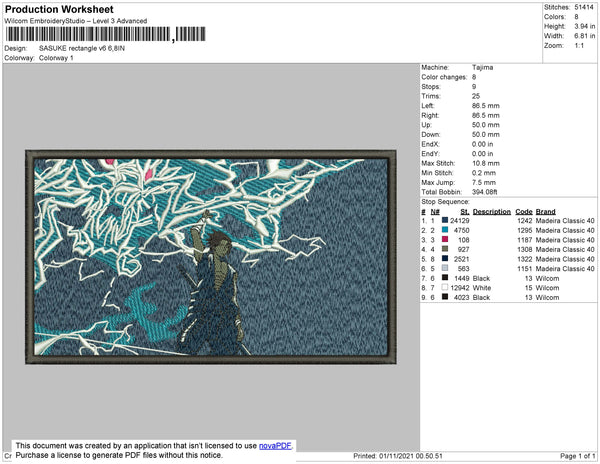
Task: Click the 'White' description in the stop sequence
Action: (482, 288)
